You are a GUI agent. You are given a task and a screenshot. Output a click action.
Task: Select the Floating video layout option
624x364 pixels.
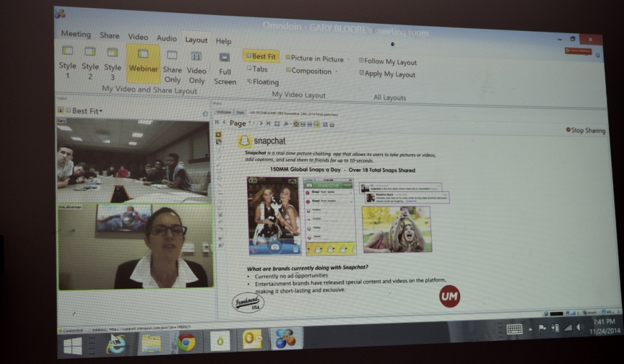tap(264, 82)
